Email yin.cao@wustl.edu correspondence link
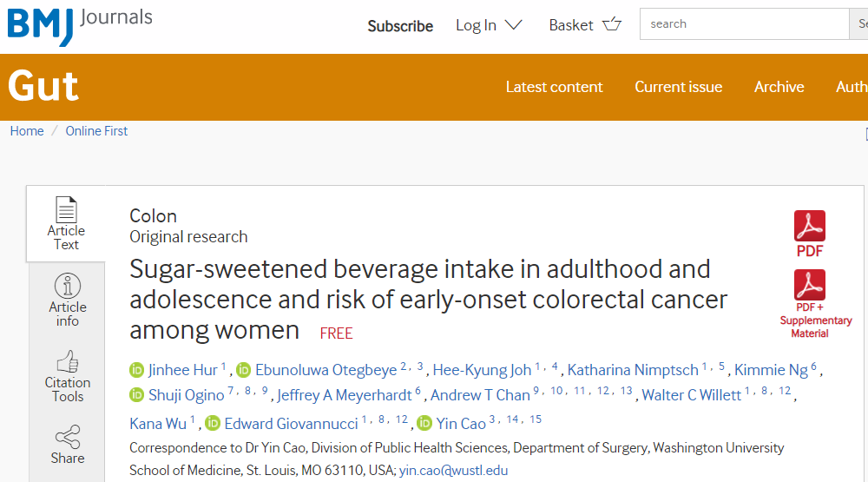 453,471
